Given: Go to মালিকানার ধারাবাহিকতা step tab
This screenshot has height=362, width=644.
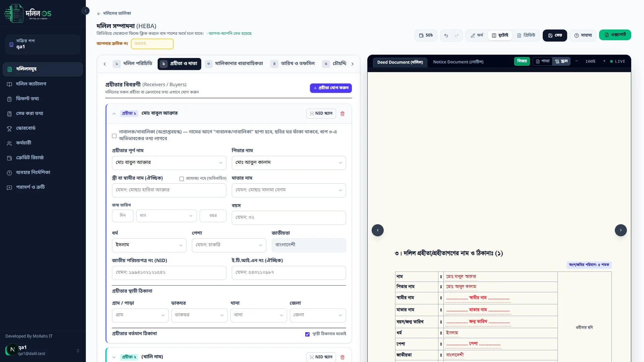Looking at the screenshot, I should [234, 64].
